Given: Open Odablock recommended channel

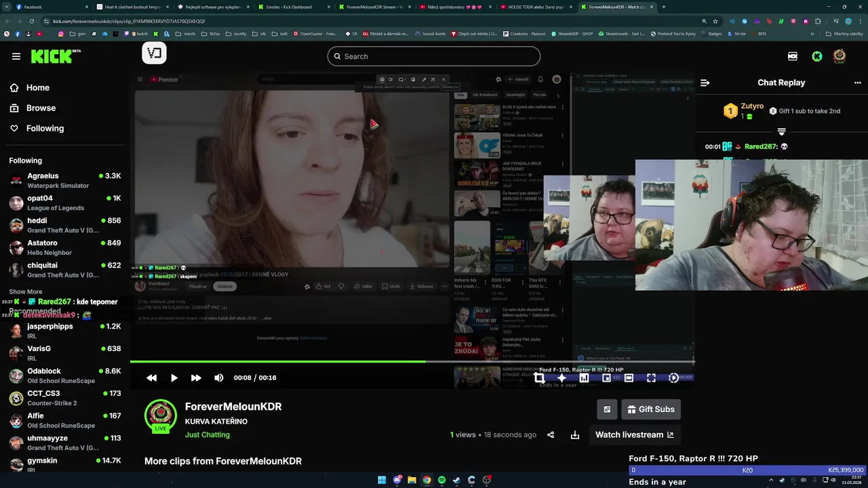Looking at the screenshot, I should (x=65, y=375).
